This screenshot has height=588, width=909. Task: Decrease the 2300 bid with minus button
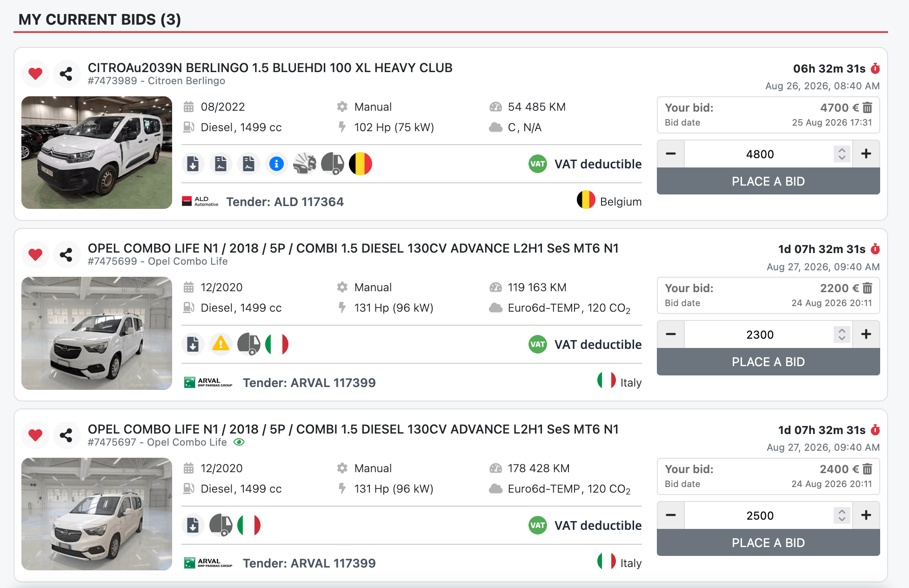671,334
